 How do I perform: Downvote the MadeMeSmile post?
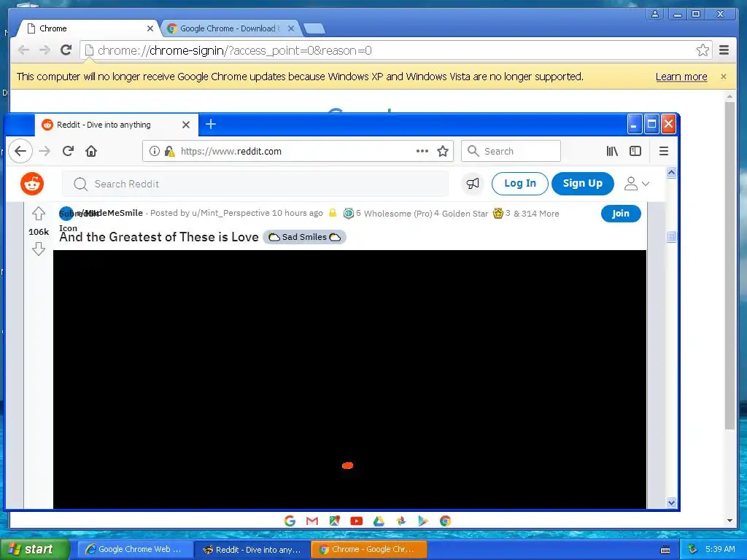(x=39, y=249)
